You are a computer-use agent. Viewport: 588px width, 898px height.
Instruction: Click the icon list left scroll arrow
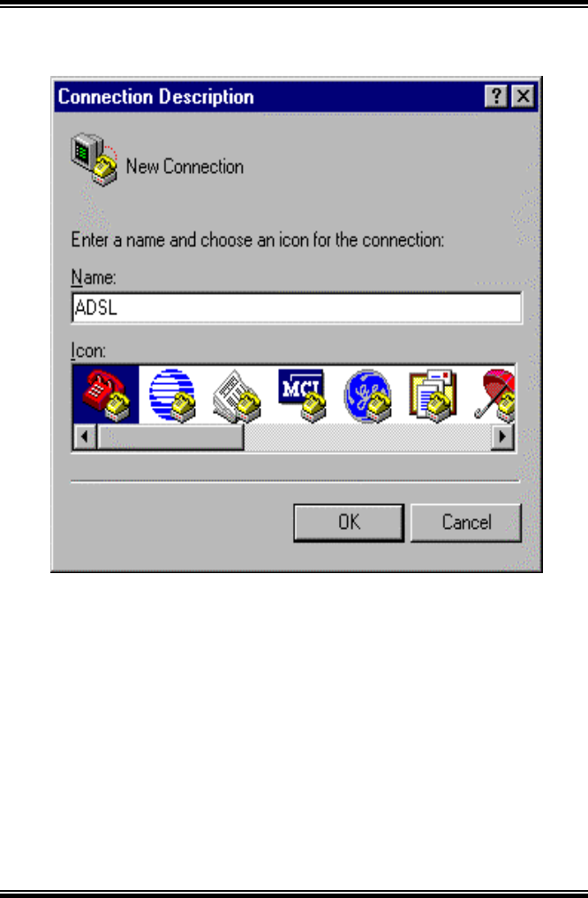pos(85,437)
